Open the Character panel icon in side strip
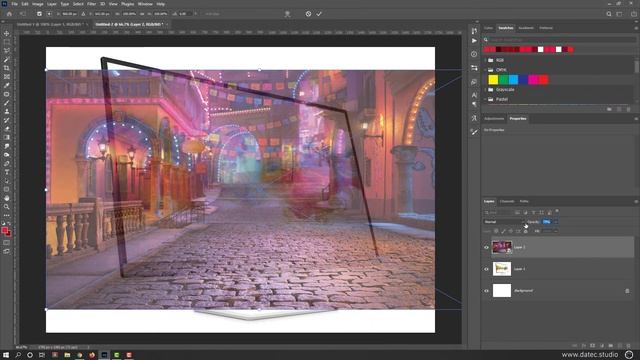 tap(474, 95)
